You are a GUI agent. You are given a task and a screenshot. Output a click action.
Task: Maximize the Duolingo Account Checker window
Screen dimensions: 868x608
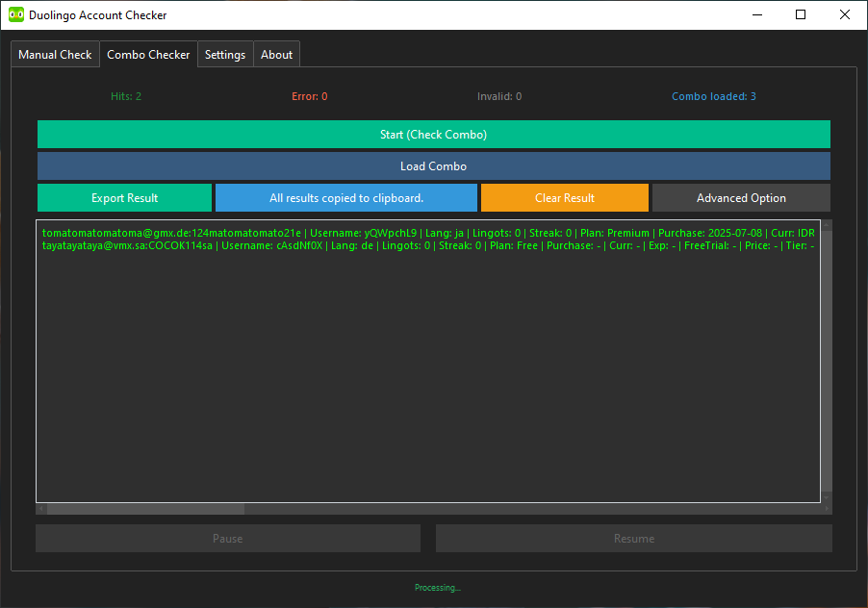coord(801,15)
